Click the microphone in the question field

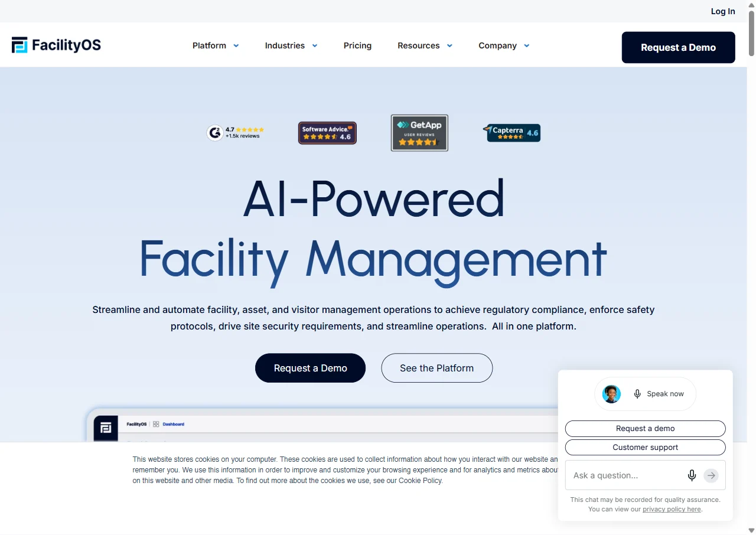click(x=692, y=475)
